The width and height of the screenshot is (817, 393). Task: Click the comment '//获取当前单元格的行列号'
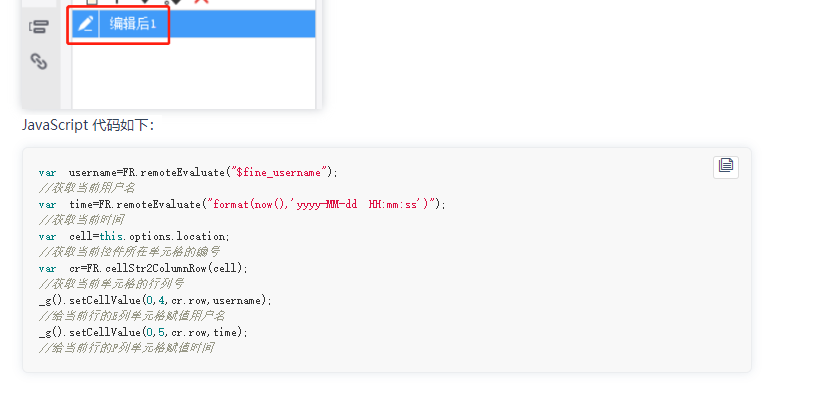click(x=111, y=284)
